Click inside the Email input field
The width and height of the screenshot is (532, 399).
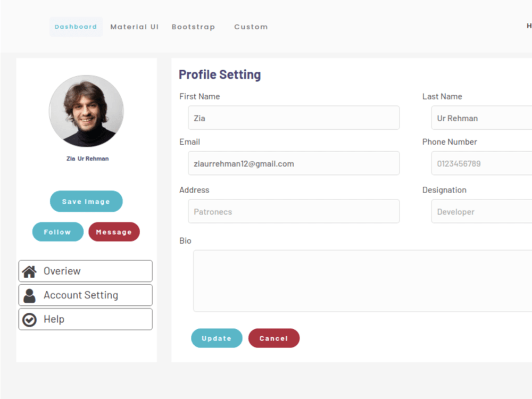(x=294, y=163)
